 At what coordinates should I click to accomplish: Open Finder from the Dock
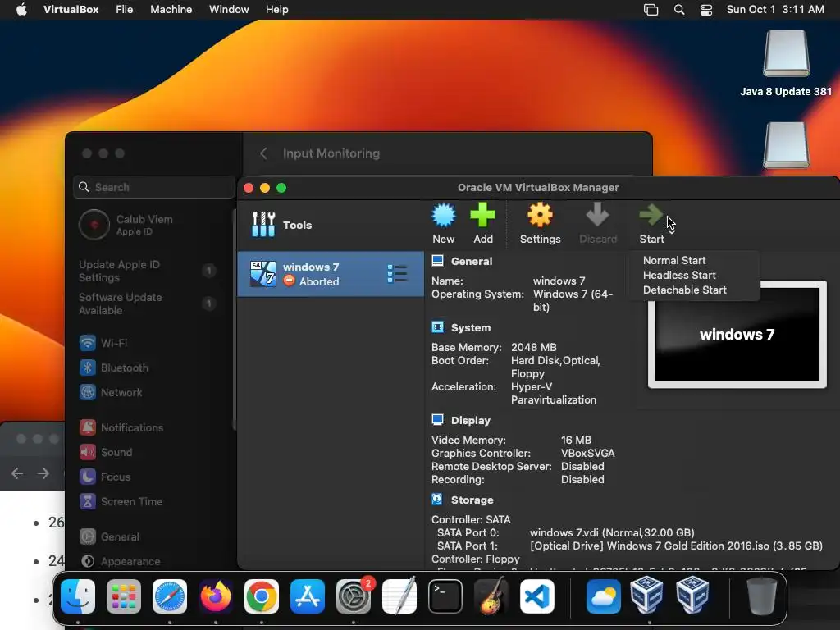coord(78,596)
